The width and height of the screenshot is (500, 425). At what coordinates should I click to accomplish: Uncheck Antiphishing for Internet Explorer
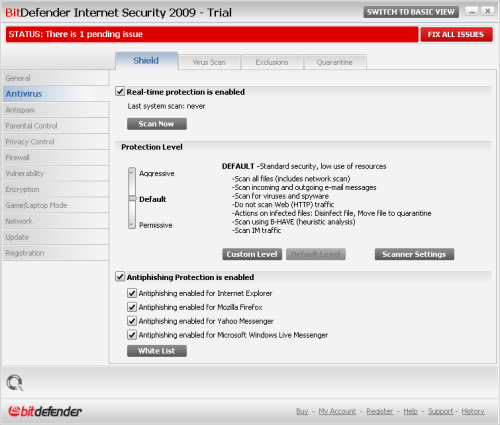[132, 293]
